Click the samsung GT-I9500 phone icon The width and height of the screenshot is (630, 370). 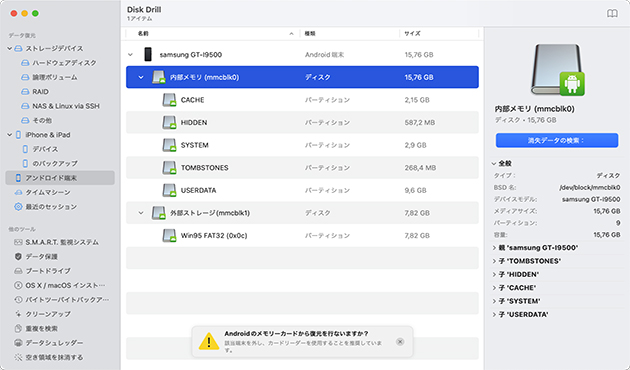[x=148, y=54]
